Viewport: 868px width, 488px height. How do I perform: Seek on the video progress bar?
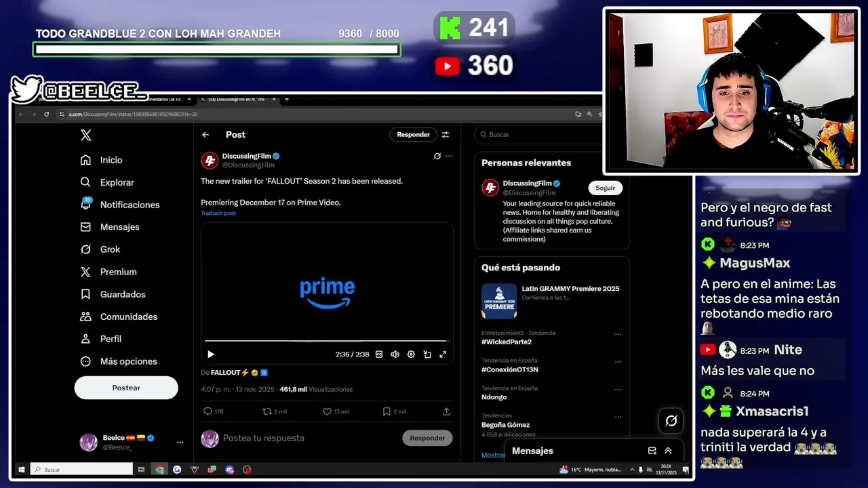click(x=326, y=341)
